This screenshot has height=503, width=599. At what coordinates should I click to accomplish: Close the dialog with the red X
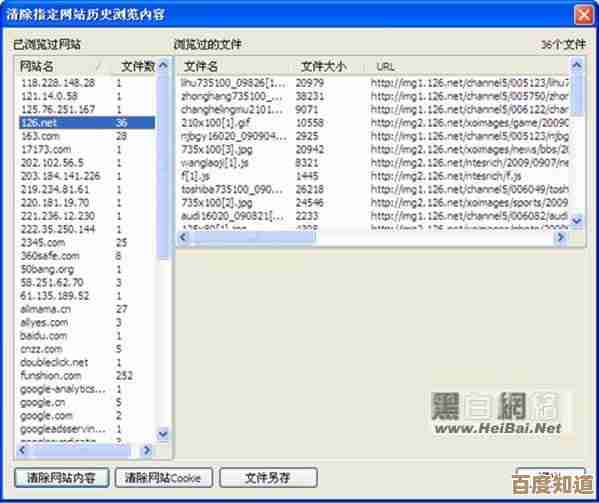coord(583,15)
